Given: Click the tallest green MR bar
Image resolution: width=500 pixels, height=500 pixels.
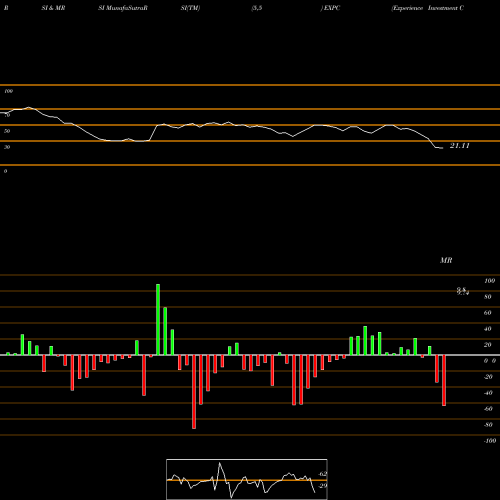Looking at the screenshot, I should point(158,320).
